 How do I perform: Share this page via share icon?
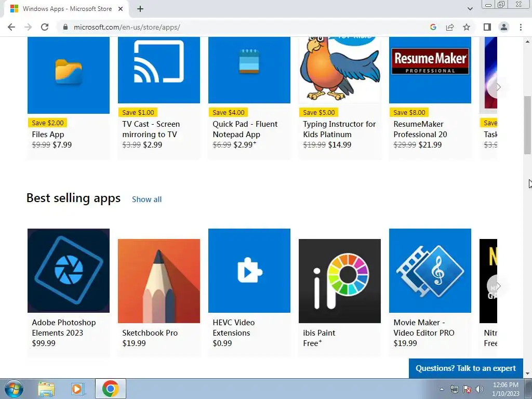click(x=450, y=27)
